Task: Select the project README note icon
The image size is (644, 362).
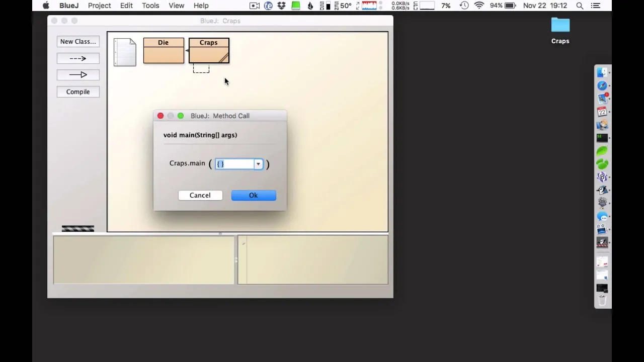Action: (125, 52)
